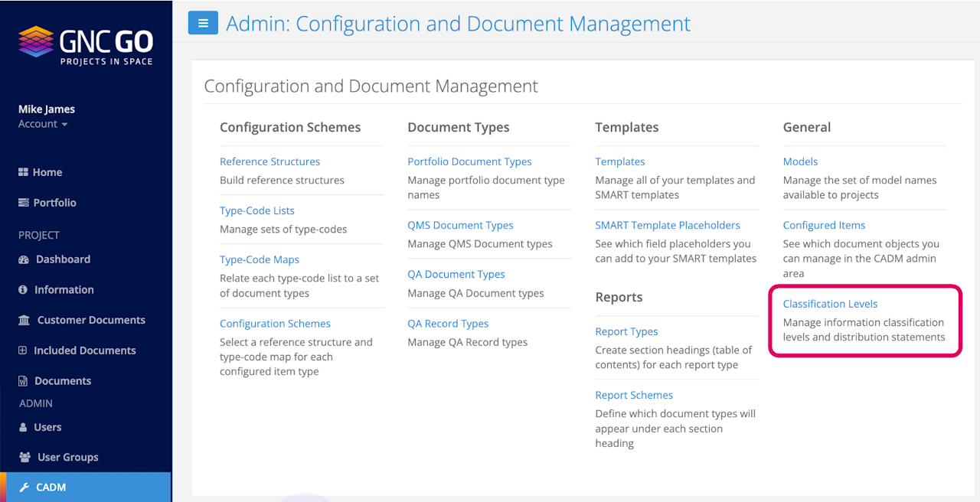Open QMS Document Types
This screenshot has width=980, height=502.
(460, 225)
